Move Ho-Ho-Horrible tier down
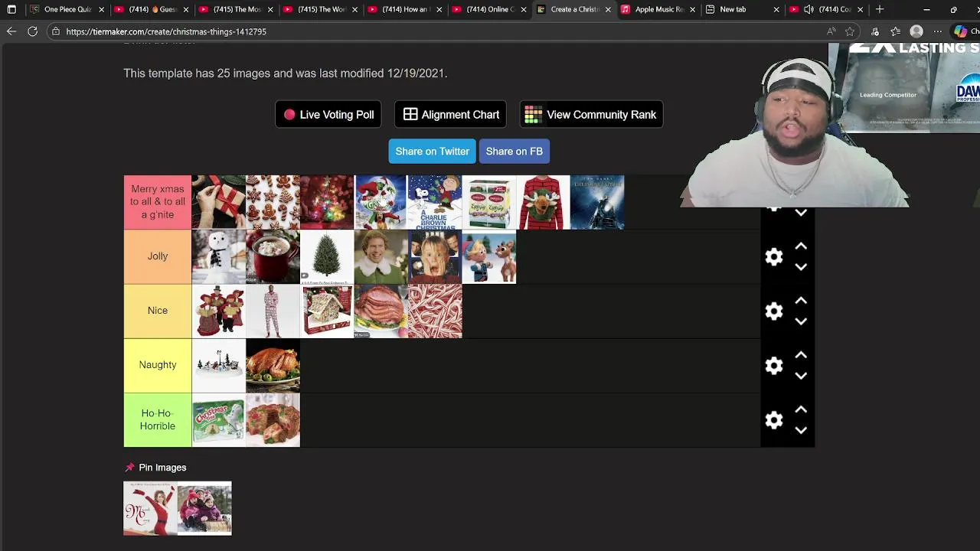The image size is (980, 551). pyautogui.click(x=801, y=430)
